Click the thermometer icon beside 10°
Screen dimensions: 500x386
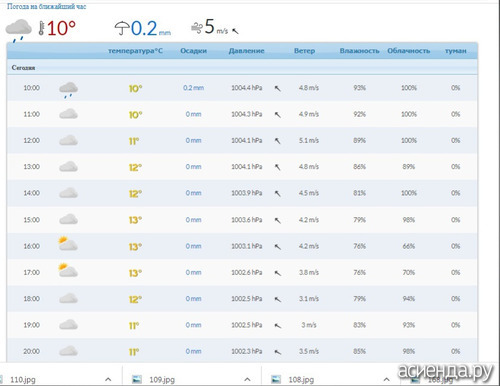tap(41, 28)
